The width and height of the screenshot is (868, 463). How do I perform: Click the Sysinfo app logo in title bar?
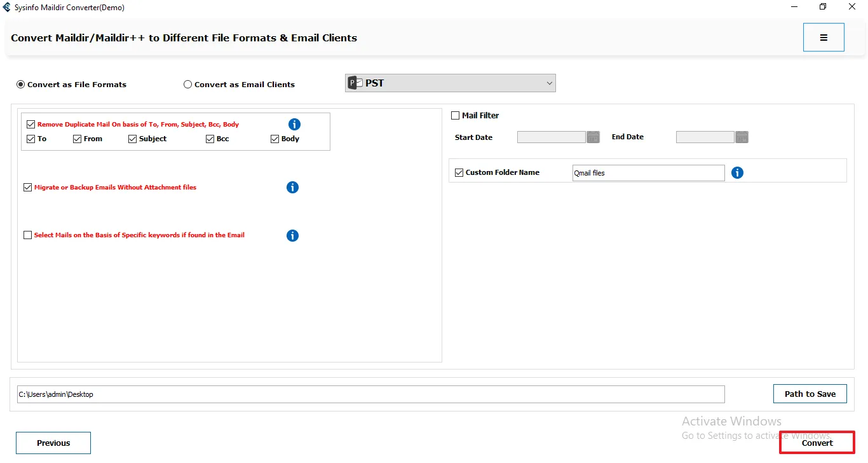pos(7,8)
